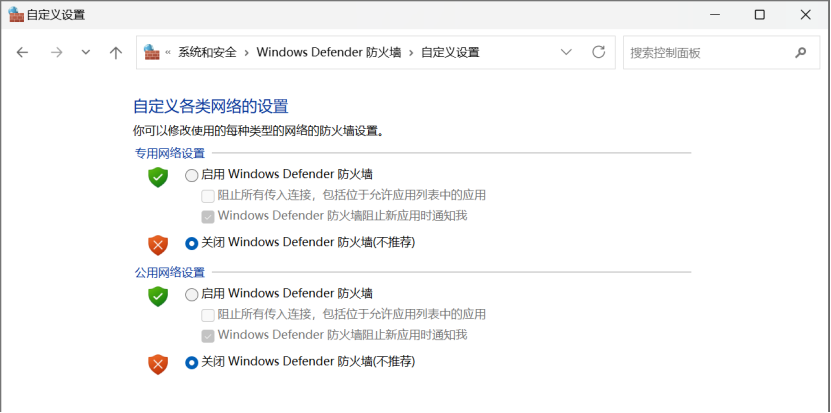831x413 pixels.
Task: Click the 自定义各类网络的设置 heading
Action: pos(210,106)
